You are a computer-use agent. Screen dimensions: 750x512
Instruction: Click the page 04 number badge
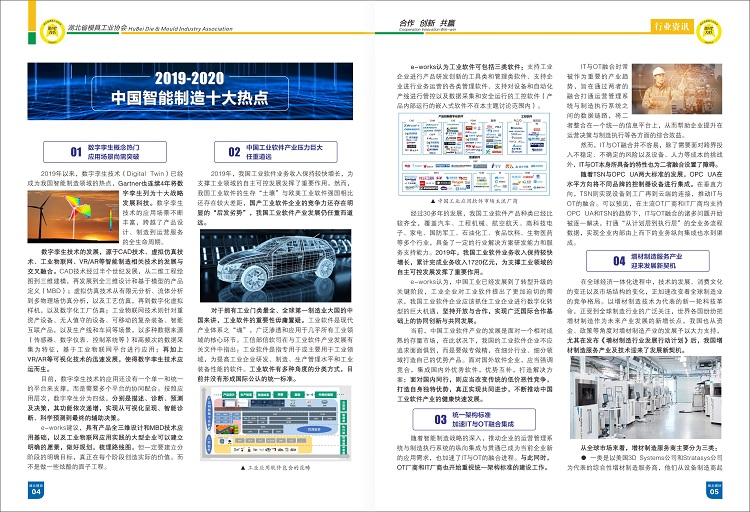click(36, 491)
